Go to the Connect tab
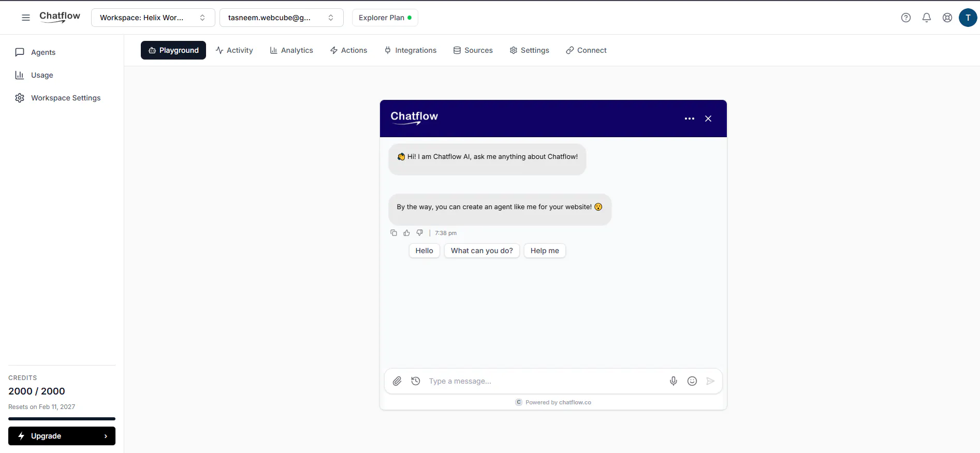 point(587,50)
